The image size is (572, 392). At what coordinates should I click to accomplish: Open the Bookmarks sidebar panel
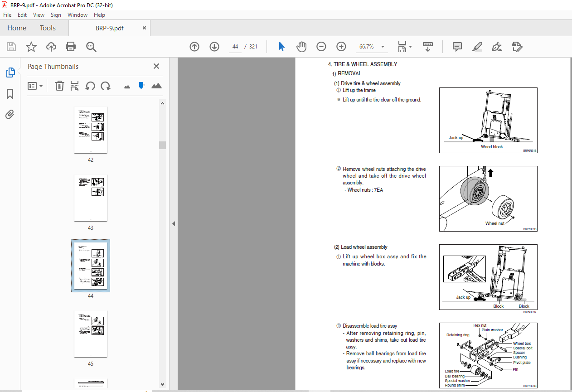[10, 94]
